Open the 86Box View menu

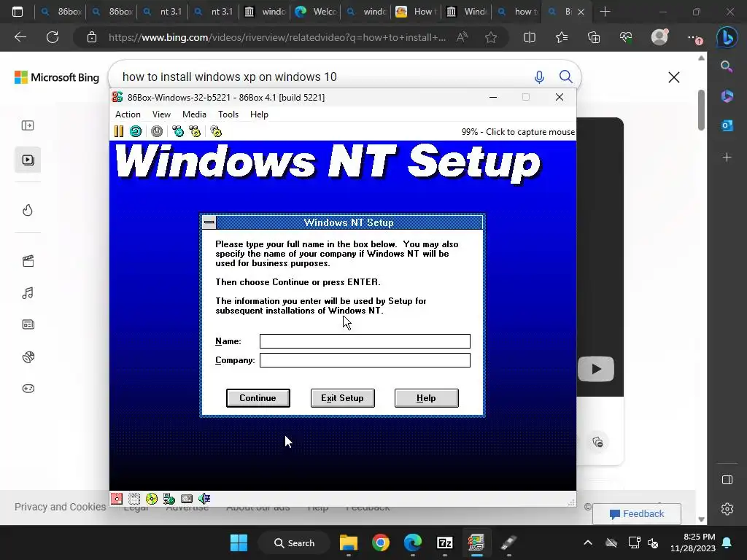point(161,114)
